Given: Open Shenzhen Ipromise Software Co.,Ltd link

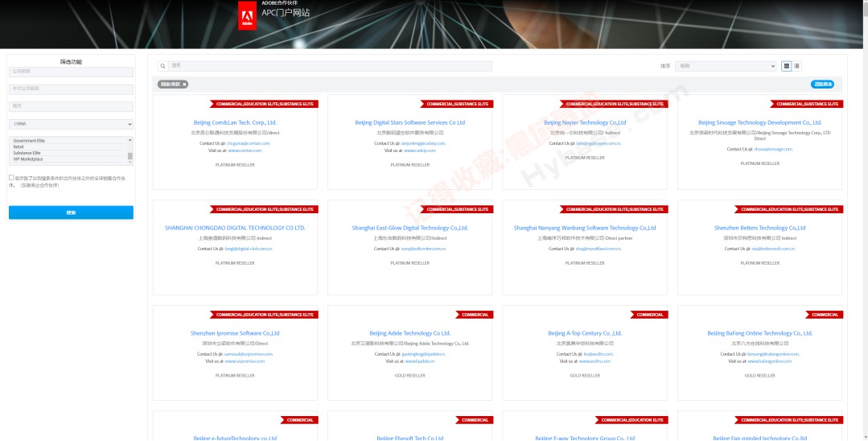Looking at the screenshot, I should click(x=235, y=333).
